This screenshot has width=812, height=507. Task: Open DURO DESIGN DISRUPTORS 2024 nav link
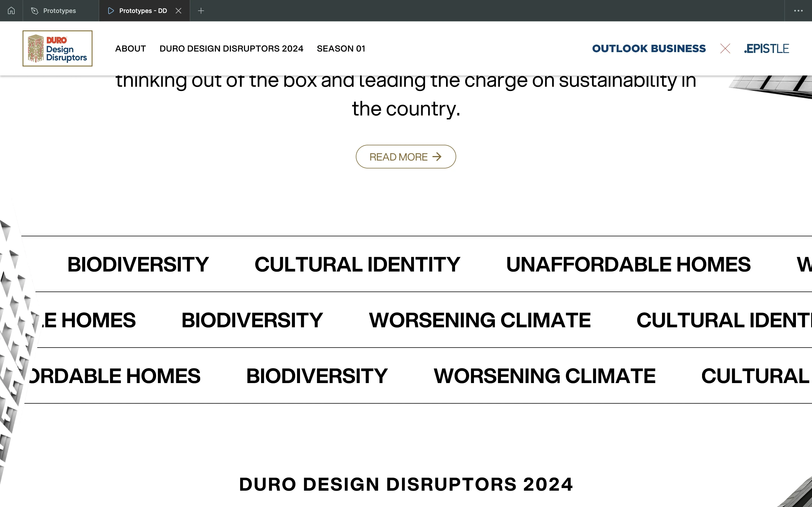(231, 49)
